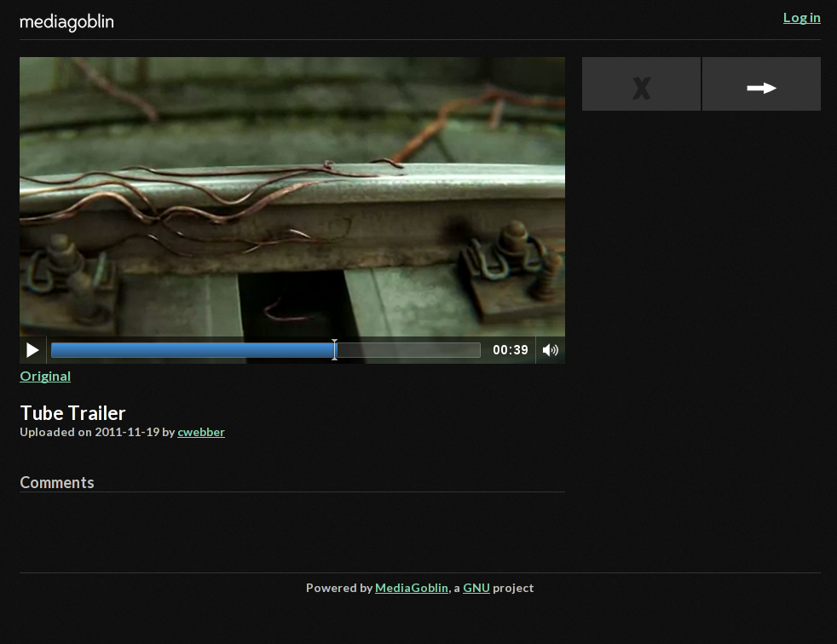The height and width of the screenshot is (644, 837).
Task: Click the upload date 2011-11-19 text
Action: [x=127, y=432]
